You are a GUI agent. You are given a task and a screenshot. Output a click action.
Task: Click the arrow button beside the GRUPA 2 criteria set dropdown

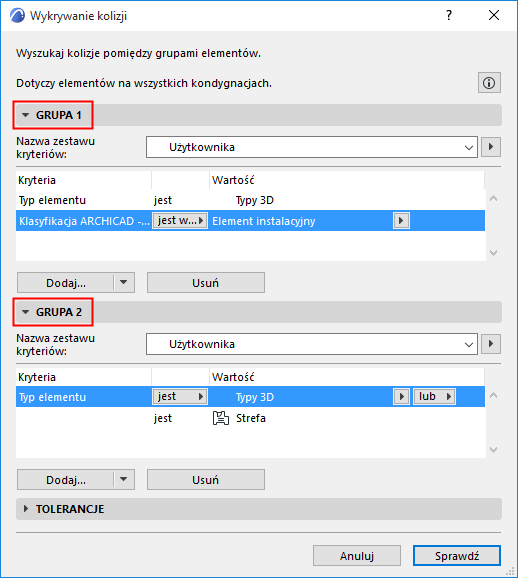[x=491, y=344]
